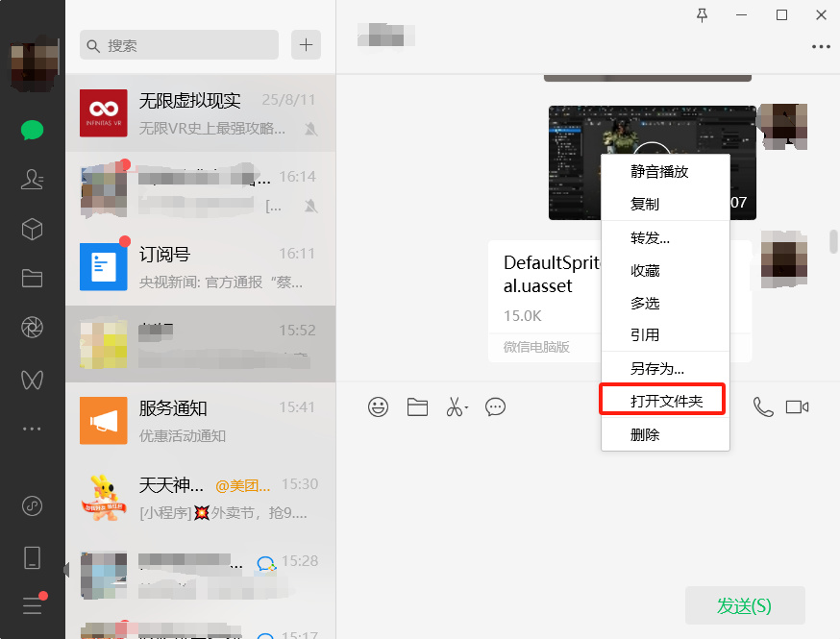Open chat info three-dots menu
The image size is (840, 639).
click(821, 46)
